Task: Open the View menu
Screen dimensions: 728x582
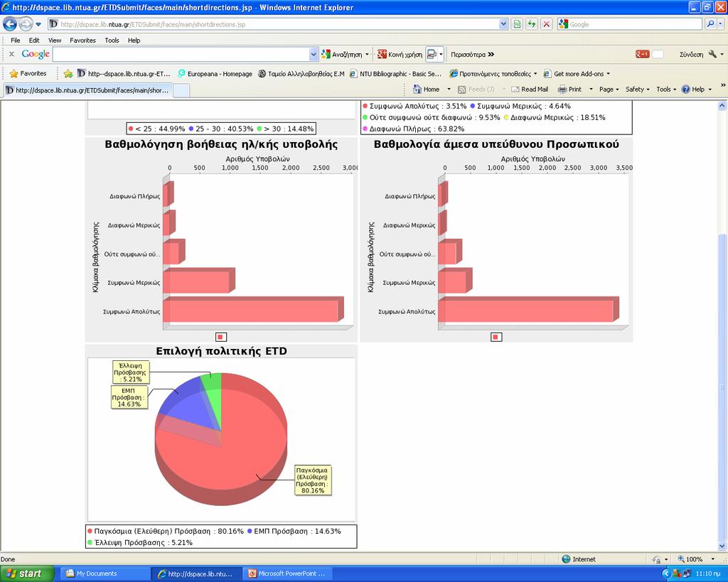Action: [55, 41]
